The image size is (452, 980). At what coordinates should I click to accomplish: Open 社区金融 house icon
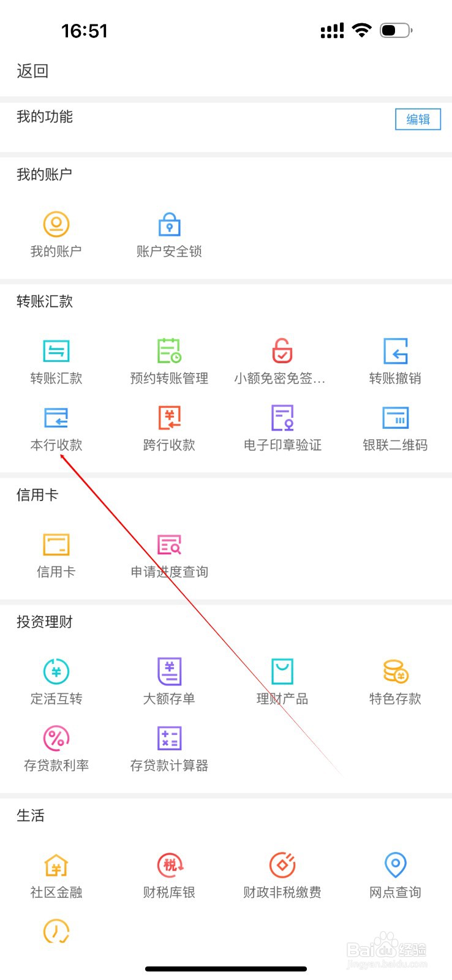click(x=56, y=865)
